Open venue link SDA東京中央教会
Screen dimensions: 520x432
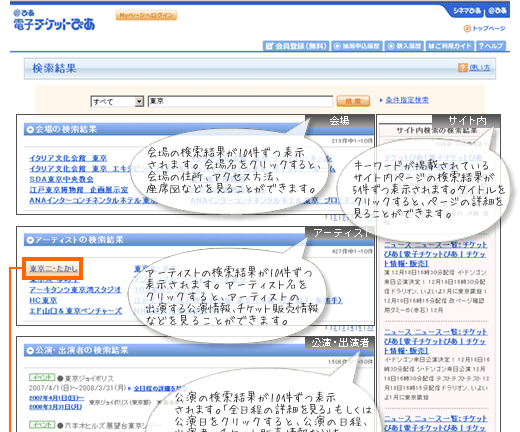(x=61, y=179)
